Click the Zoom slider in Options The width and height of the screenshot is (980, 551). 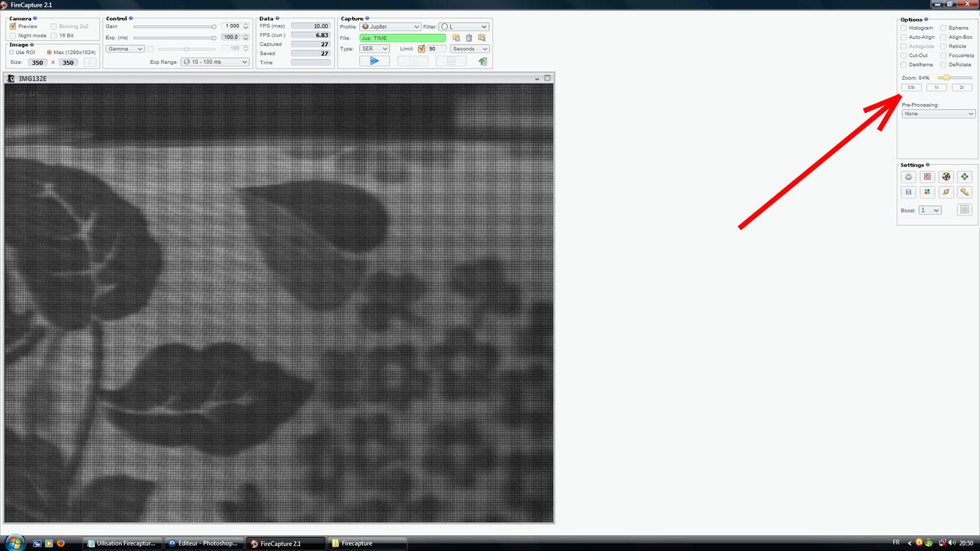pos(954,78)
